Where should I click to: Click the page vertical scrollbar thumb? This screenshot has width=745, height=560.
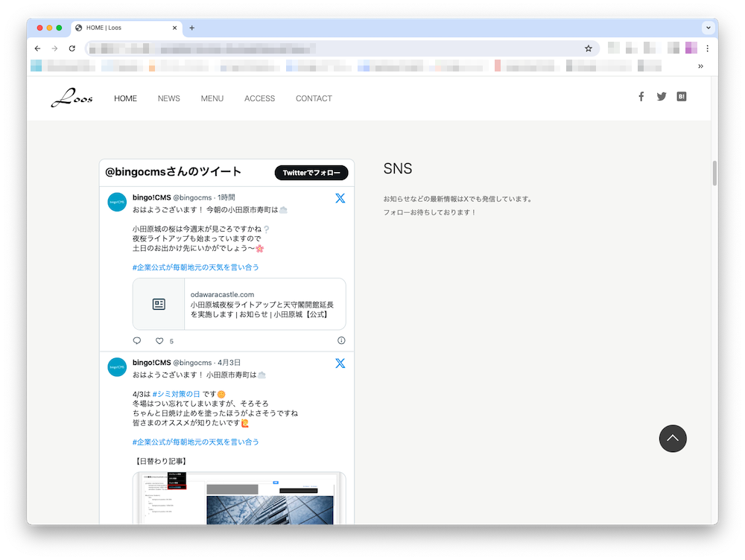click(714, 174)
